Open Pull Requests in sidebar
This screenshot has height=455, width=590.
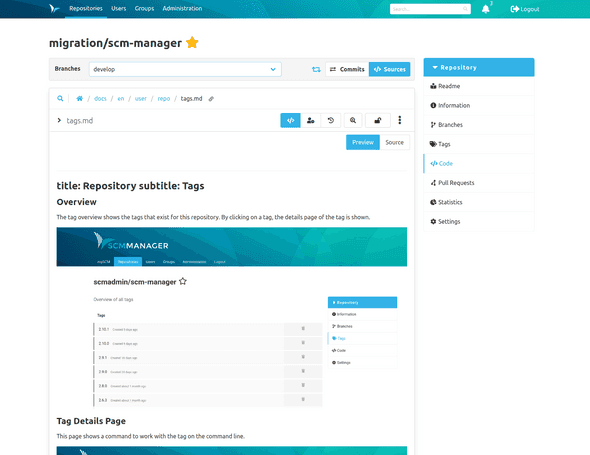(479, 183)
